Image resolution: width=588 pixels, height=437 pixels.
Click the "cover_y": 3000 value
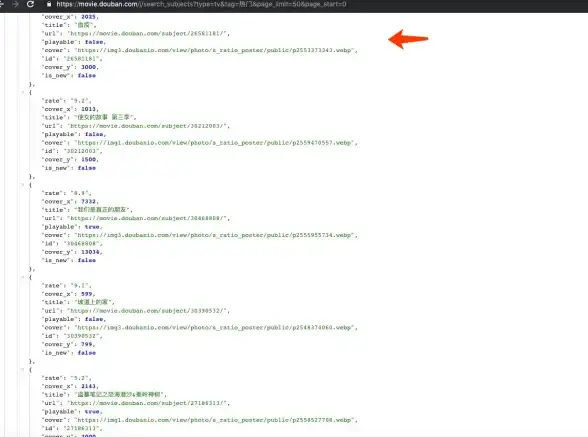point(88,67)
